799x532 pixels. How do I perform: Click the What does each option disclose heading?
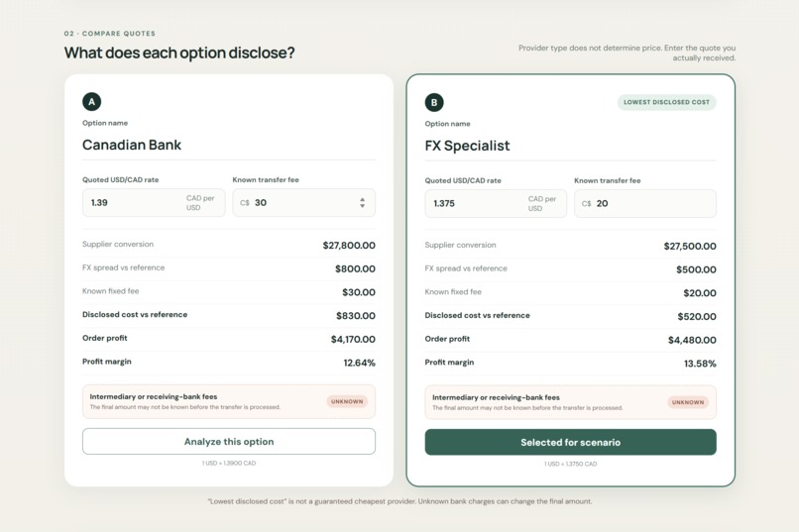tap(179, 53)
